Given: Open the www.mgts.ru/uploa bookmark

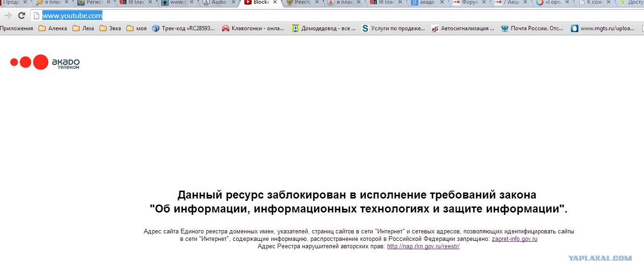Looking at the screenshot, I should (x=603, y=28).
